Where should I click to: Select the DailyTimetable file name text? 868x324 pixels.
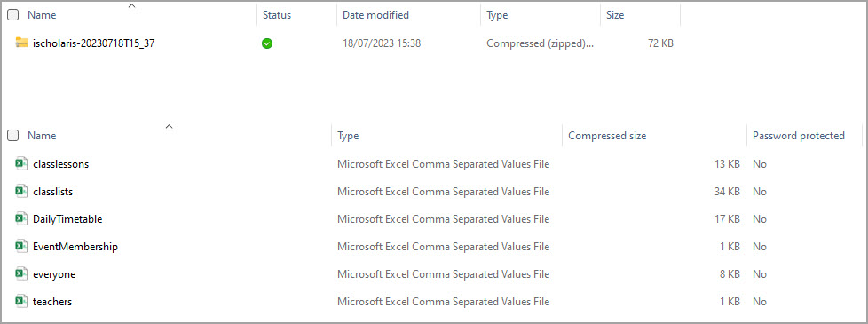point(67,218)
